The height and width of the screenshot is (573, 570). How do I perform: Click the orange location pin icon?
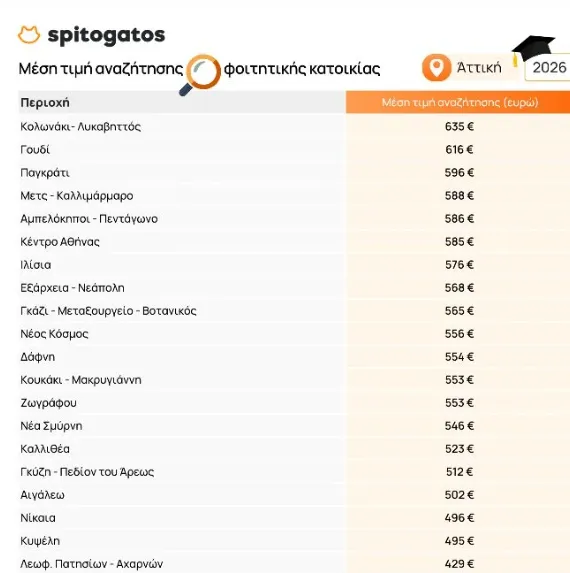click(436, 68)
